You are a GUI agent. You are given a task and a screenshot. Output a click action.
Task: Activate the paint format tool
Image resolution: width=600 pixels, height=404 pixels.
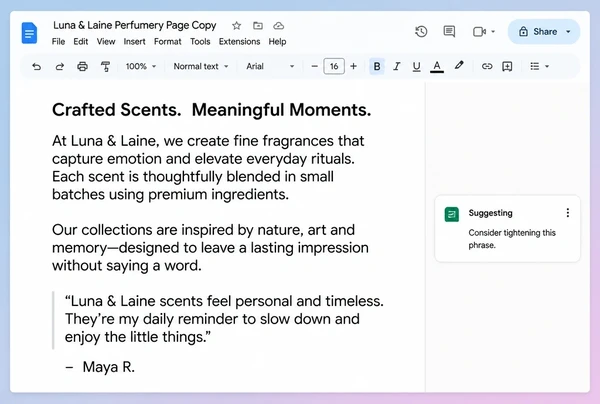point(105,67)
